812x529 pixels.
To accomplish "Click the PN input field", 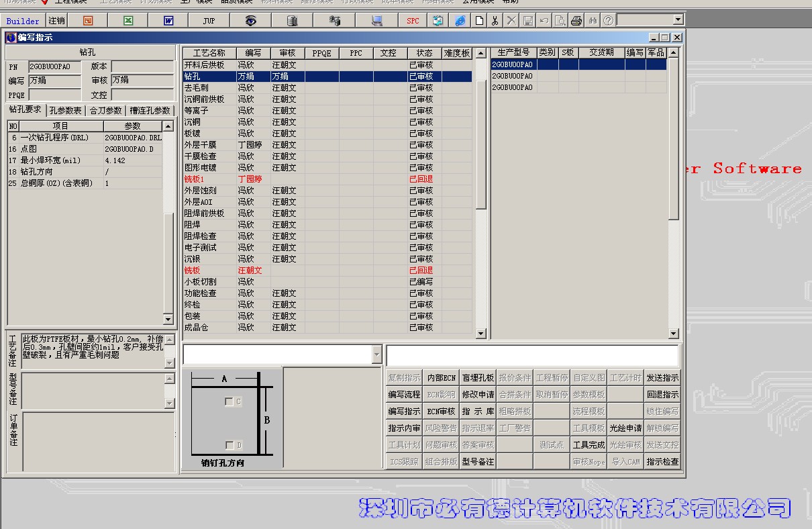I will 54,66.
